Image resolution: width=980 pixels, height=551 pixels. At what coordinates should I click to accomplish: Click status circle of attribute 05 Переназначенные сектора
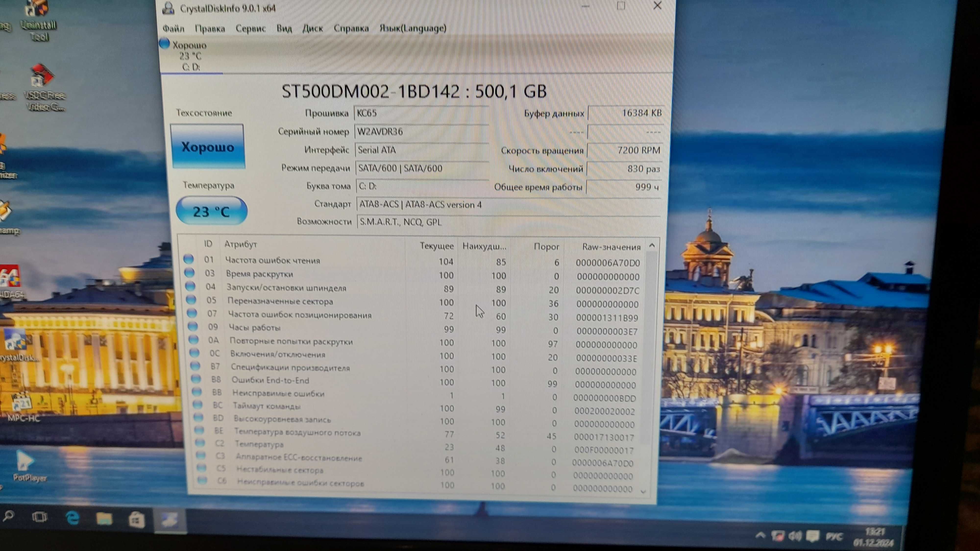coord(191,300)
